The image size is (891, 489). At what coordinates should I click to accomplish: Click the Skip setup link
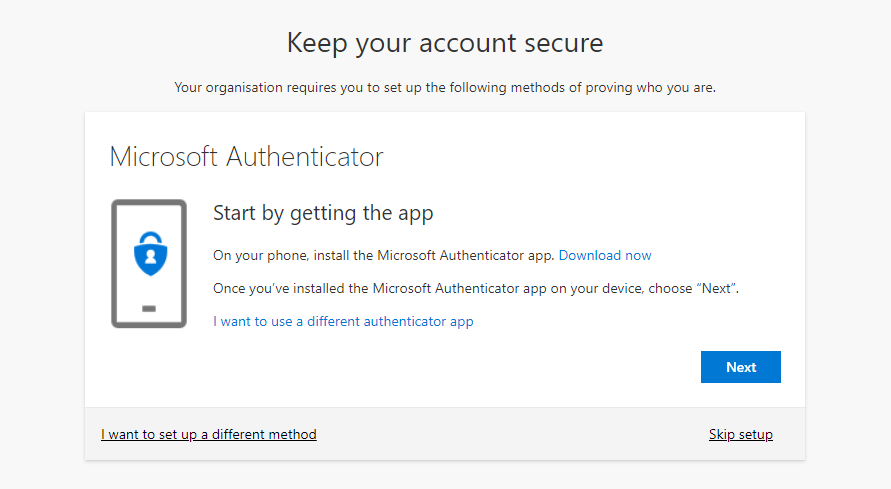click(x=740, y=434)
